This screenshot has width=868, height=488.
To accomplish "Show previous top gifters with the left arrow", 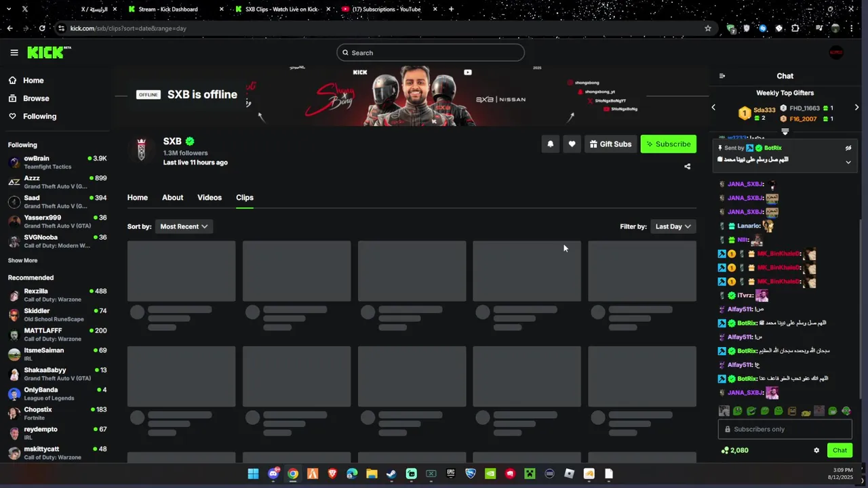I will click(x=713, y=107).
